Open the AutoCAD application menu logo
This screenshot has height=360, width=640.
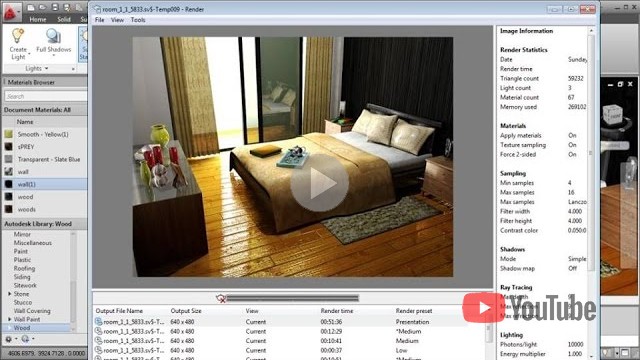(x=11, y=12)
